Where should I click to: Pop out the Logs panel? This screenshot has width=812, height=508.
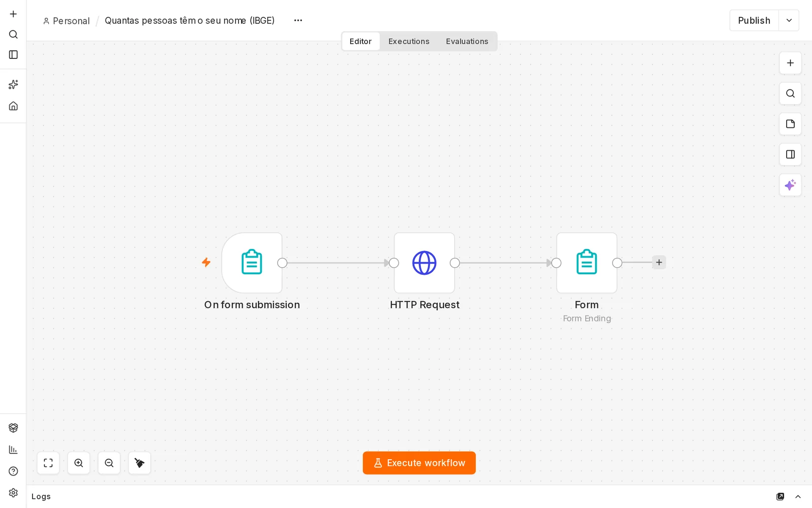(x=780, y=496)
